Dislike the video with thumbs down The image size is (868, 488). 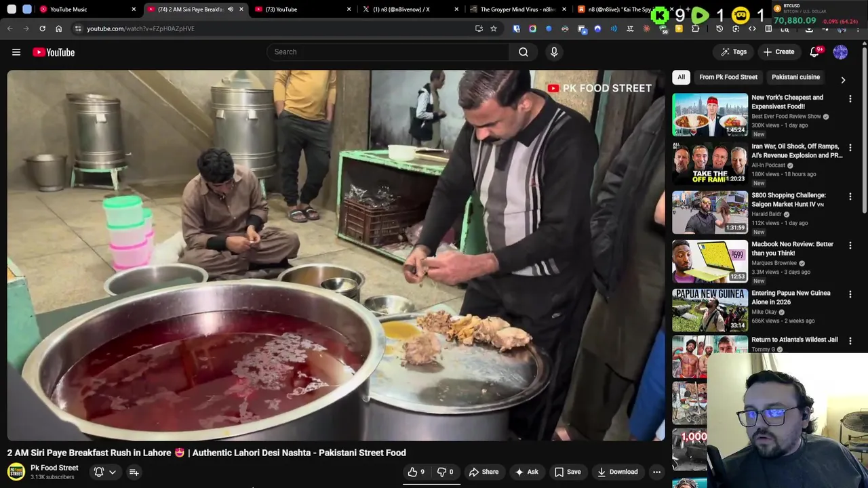[x=446, y=472]
